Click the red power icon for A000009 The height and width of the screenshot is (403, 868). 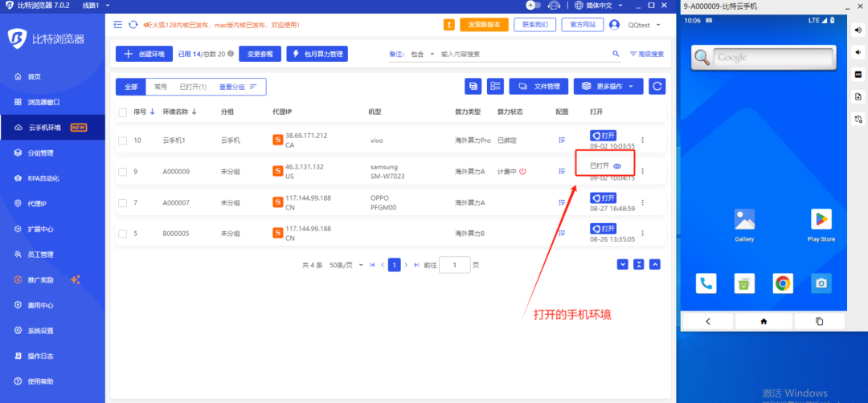click(x=522, y=171)
